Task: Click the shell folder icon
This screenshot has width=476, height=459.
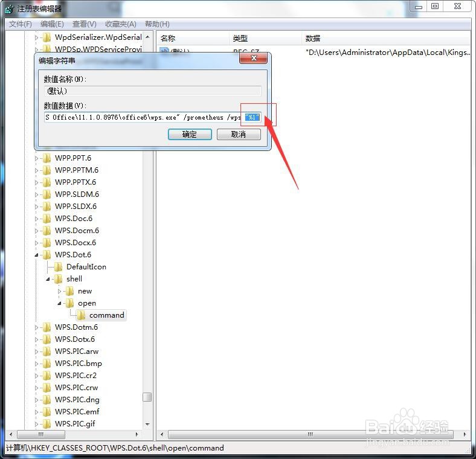Action: click(58, 279)
